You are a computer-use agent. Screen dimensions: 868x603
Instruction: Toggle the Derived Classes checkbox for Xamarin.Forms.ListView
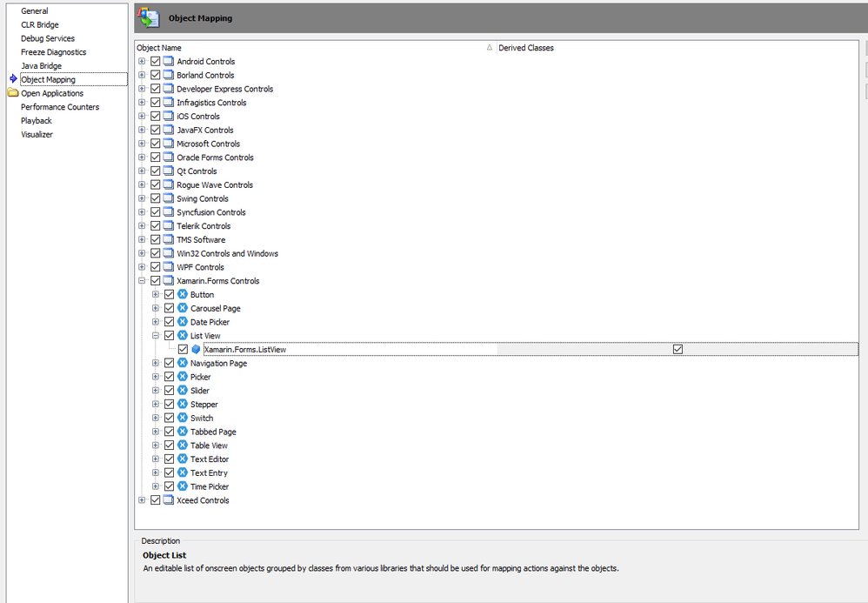678,350
